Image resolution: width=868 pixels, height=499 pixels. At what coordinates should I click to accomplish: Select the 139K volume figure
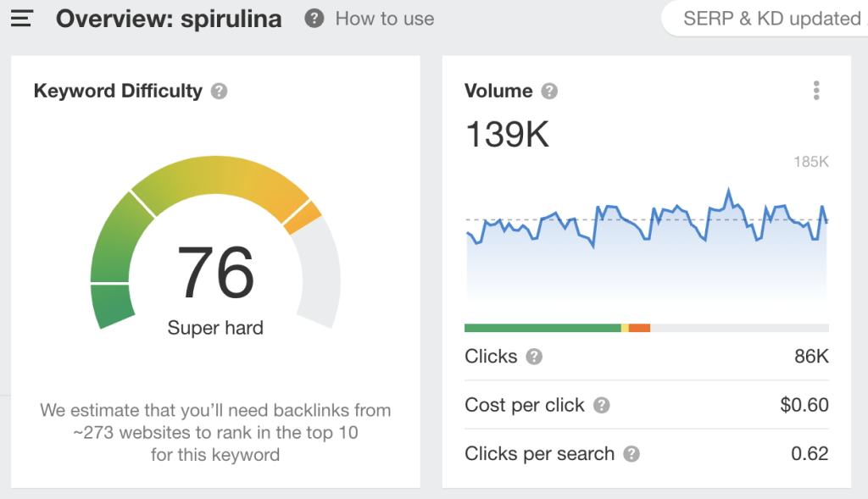coord(508,135)
